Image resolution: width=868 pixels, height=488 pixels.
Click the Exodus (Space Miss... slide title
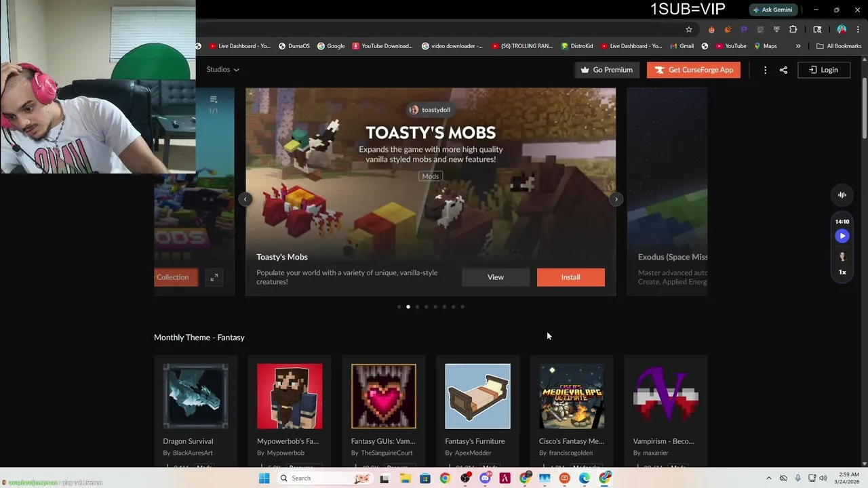pos(673,257)
